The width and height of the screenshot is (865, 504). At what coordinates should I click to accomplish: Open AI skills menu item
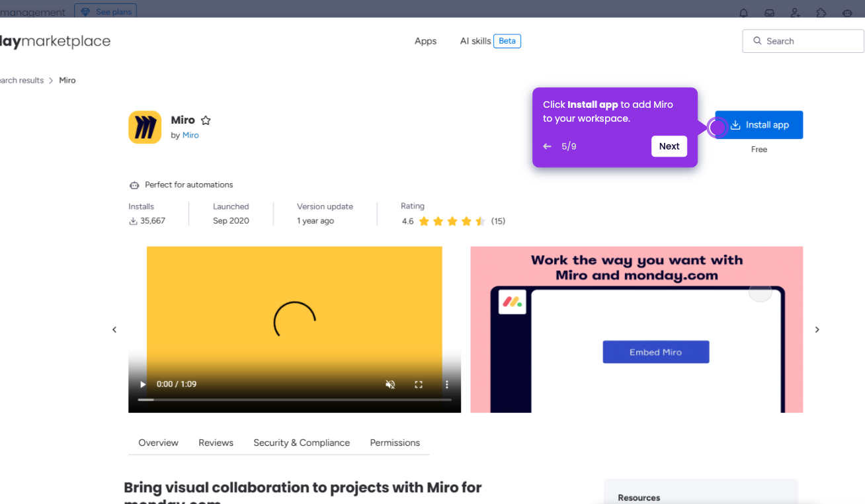(475, 41)
